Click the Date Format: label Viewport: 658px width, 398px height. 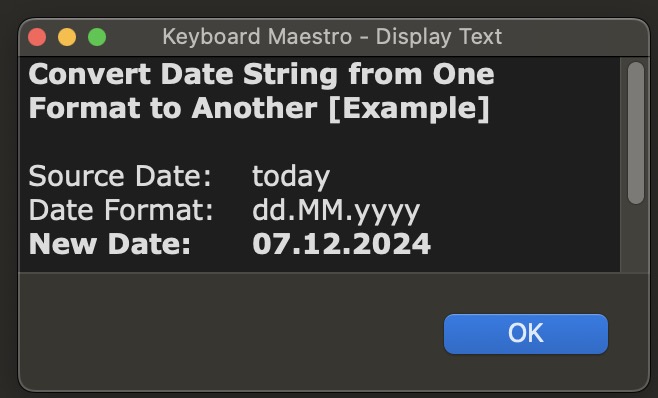pos(121,210)
